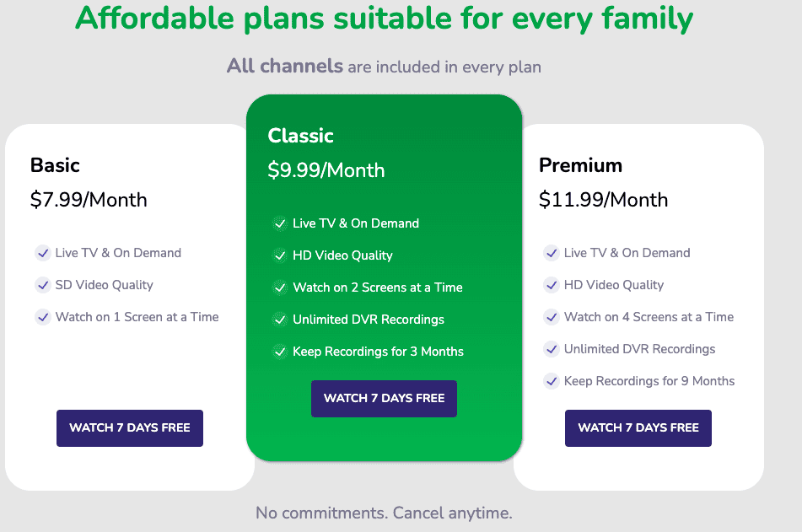
Task: Click the Classic plan's Live TV & On Demand checkmark
Action: click(280, 223)
